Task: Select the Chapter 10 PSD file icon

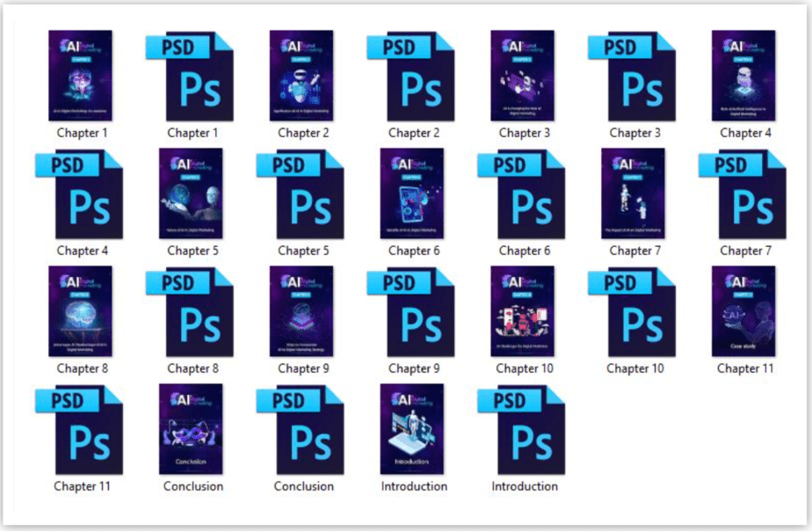Action: (x=633, y=312)
